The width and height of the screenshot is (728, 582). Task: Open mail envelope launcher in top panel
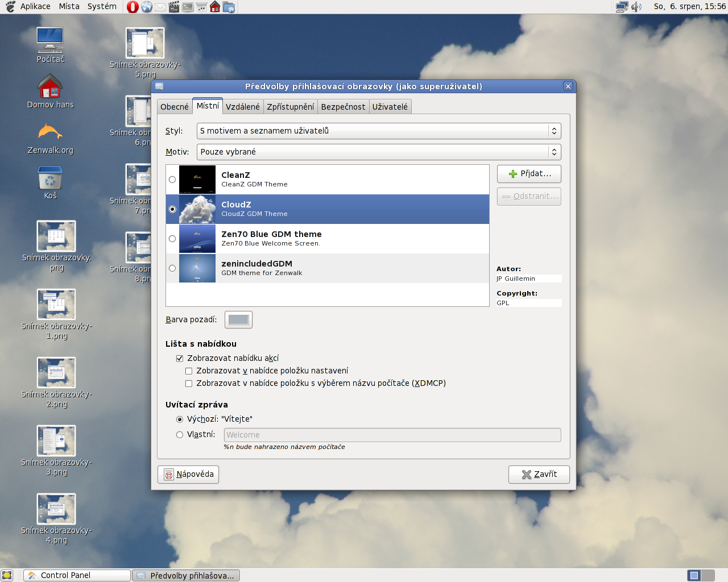pyautogui.click(x=160, y=7)
